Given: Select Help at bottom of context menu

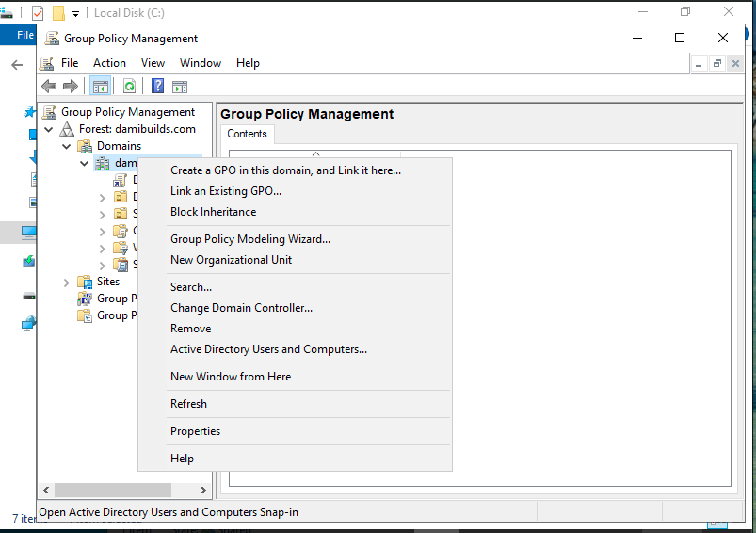Looking at the screenshot, I should pyautogui.click(x=182, y=459).
